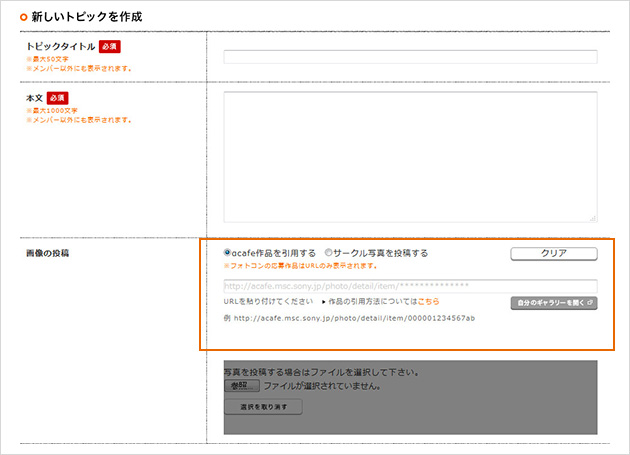Click the トピックタイトル field label
This screenshot has width=630, height=455.
click(58, 47)
